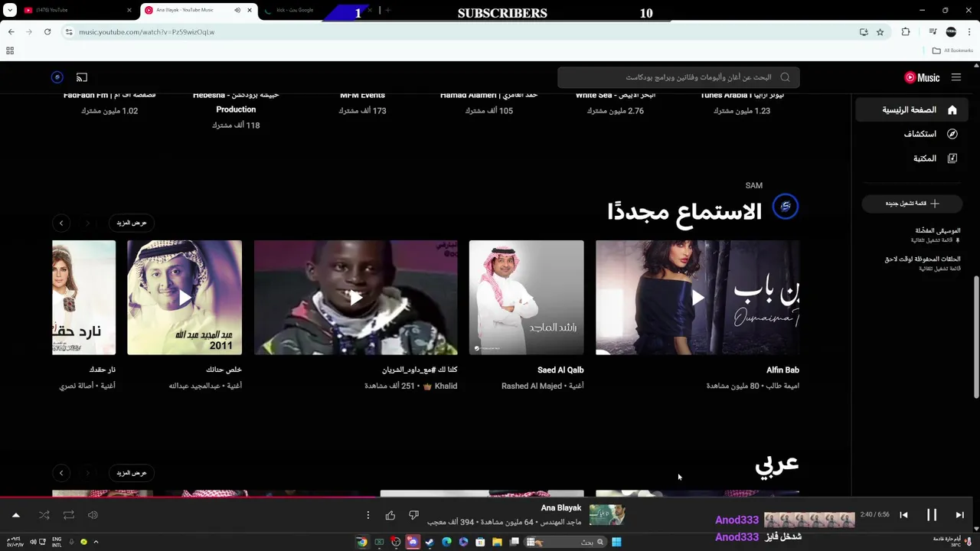The height and width of the screenshot is (551, 980).
Task: Open the browser tab search dropdown
Action: tap(10, 10)
